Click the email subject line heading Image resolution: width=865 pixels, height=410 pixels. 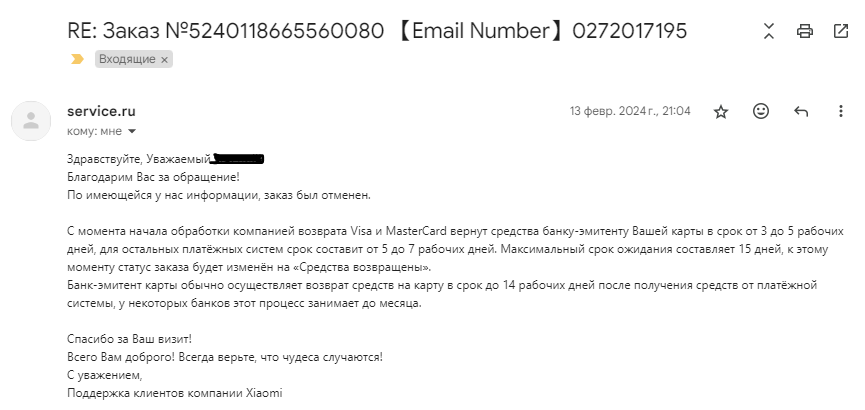click(x=377, y=31)
